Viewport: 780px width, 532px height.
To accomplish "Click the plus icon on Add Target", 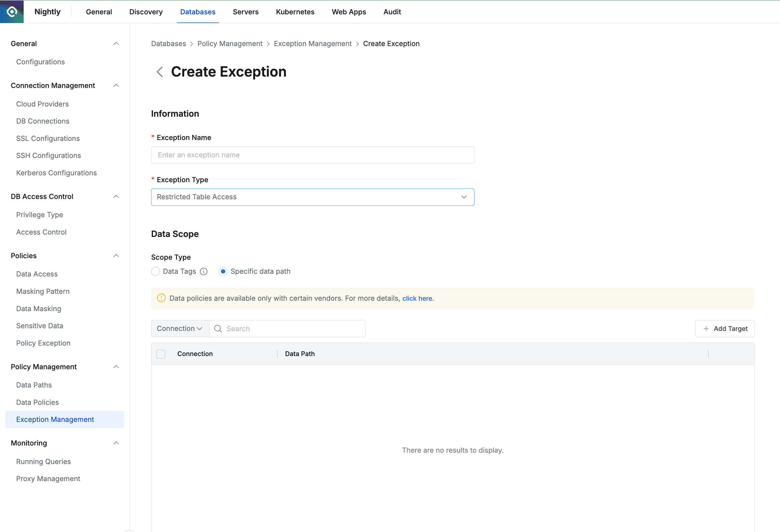I will (x=706, y=329).
